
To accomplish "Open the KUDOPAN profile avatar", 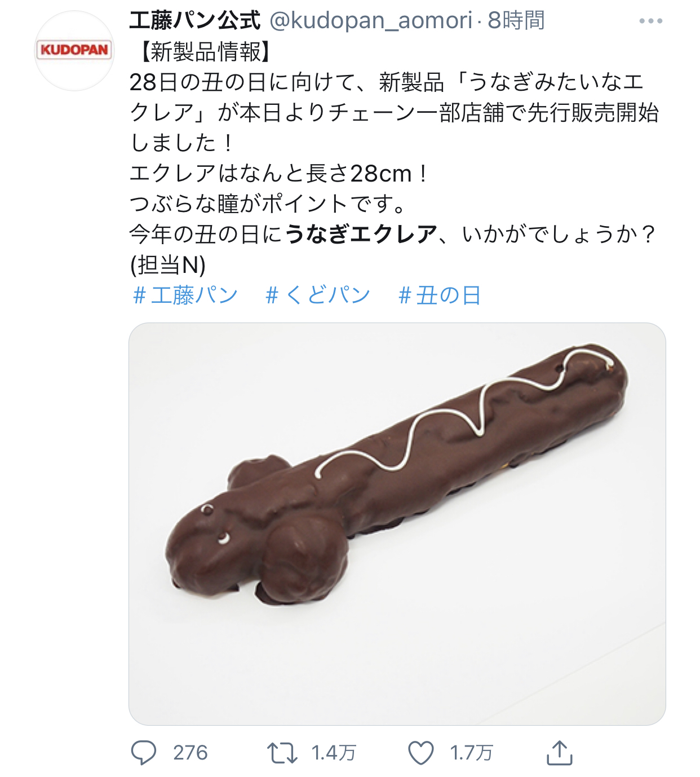I will tap(74, 51).
